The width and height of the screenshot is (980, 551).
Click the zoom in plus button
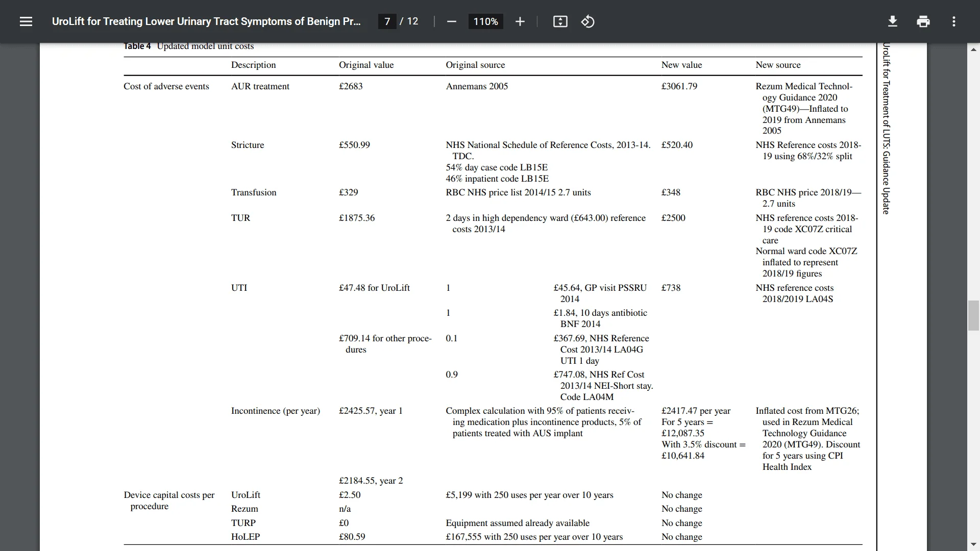[520, 21]
